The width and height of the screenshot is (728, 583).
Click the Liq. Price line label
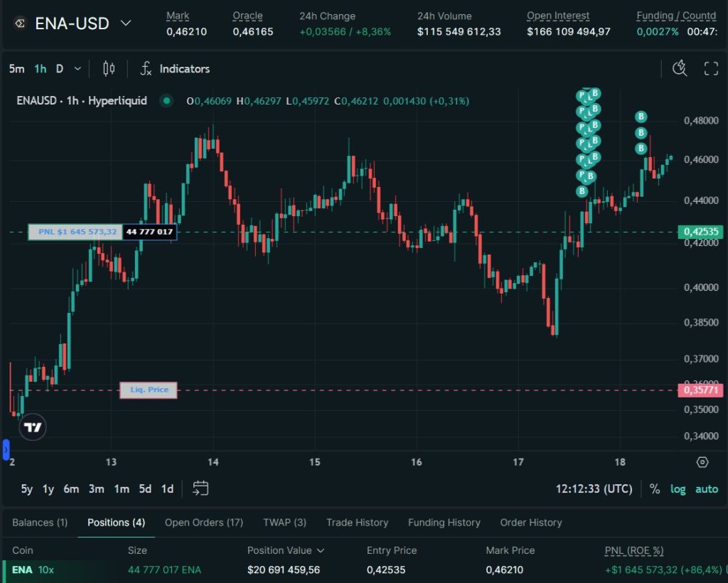coord(149,390)
